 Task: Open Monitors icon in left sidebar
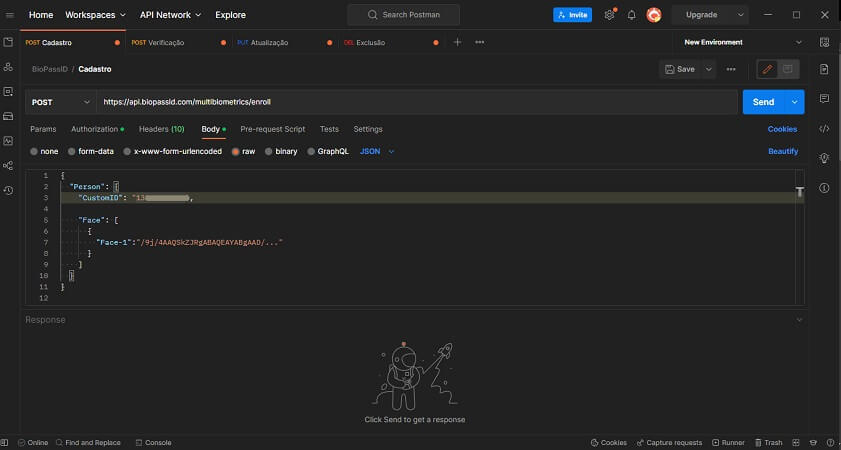[x=8, y=141]
